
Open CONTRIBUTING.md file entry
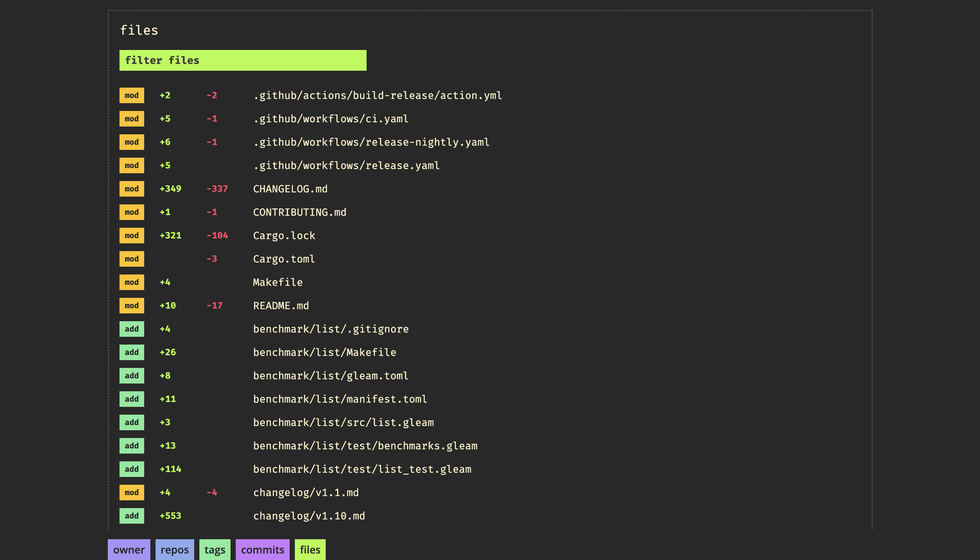click(x=299, y=212)
